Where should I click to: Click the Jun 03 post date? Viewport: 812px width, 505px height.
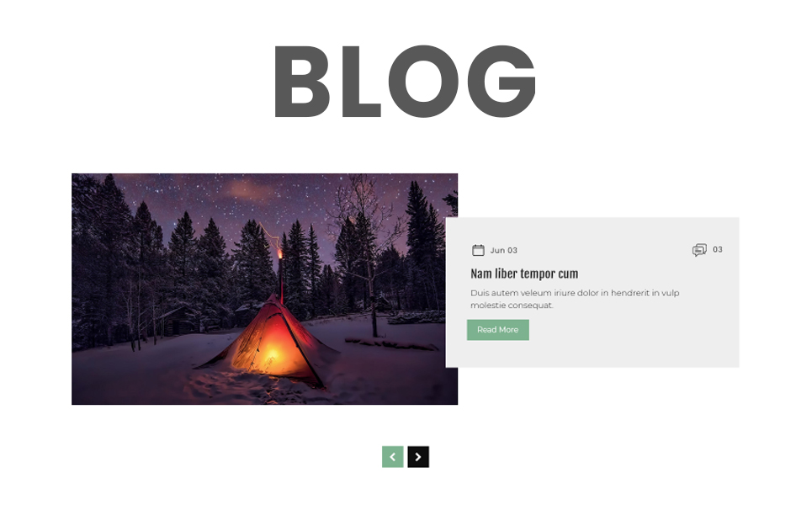click(503, 250)
